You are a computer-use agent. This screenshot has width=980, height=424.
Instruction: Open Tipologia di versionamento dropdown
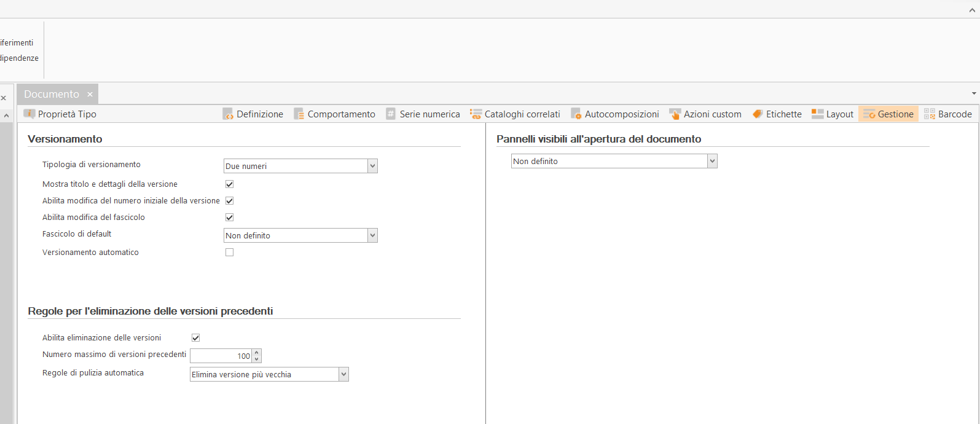(372, 166)
